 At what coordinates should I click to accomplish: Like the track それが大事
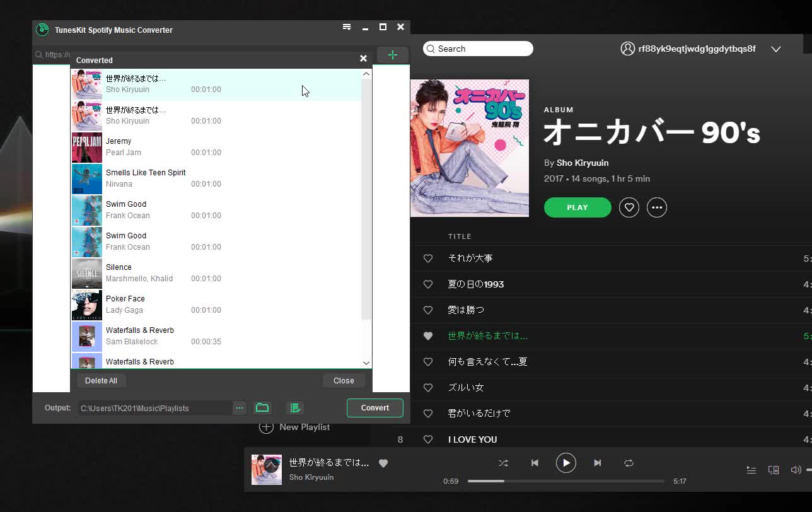428,259
